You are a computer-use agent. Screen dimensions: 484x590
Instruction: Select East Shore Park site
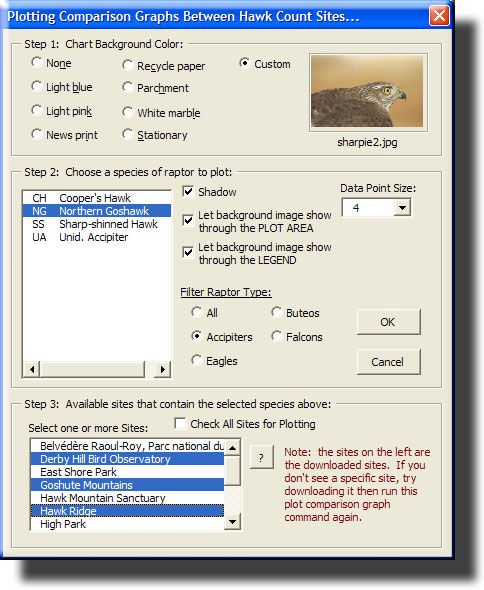point(127,472)
